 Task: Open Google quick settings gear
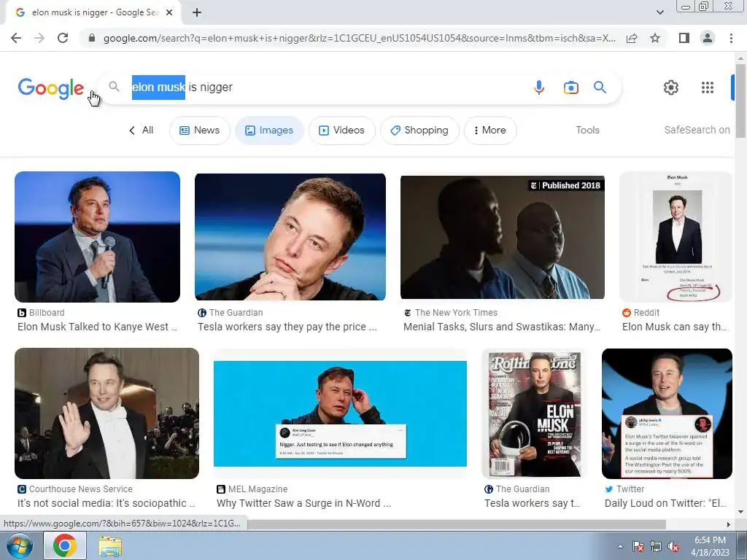(x=671, y=87)
